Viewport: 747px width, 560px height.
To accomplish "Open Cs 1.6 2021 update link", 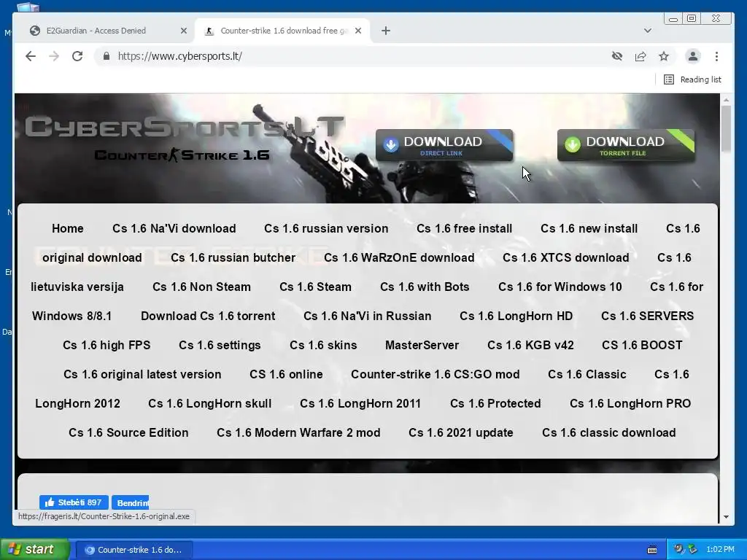I will [x=461, y=432].
